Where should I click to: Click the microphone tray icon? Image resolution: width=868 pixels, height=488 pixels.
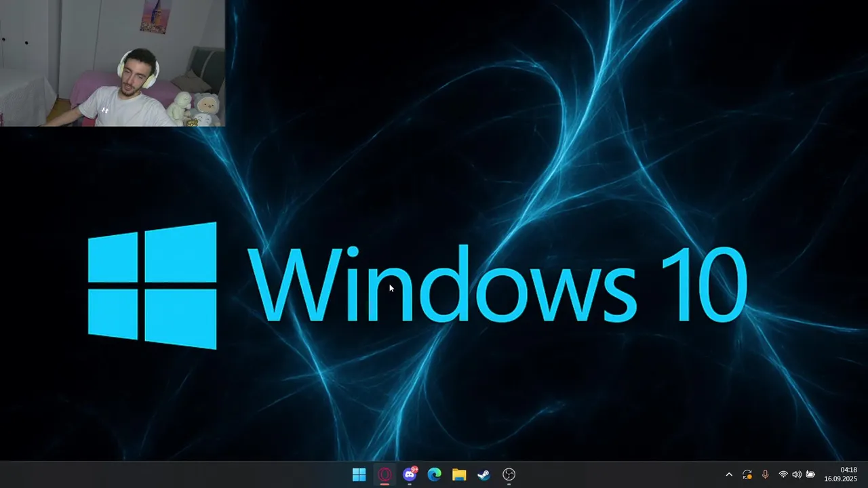coord(765,474)
